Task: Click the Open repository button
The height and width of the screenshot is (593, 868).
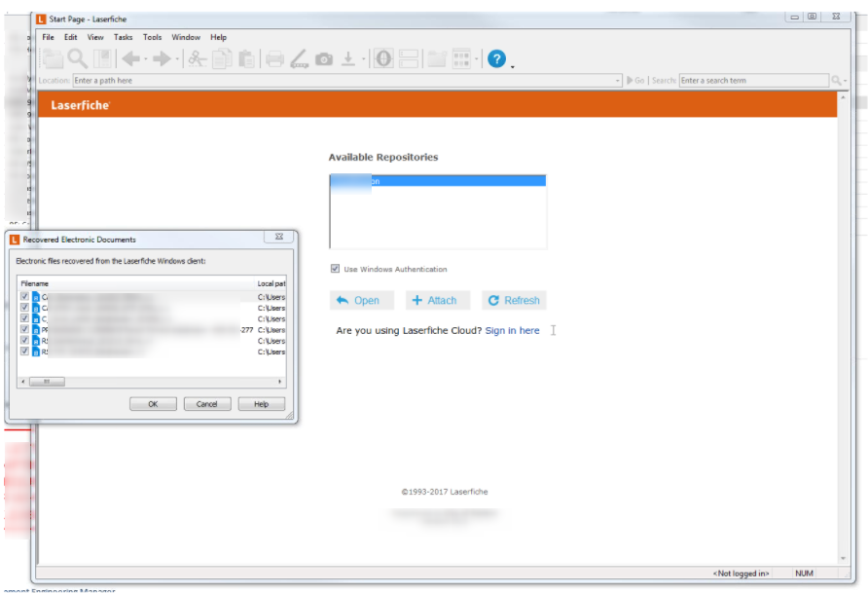Action: coord(362,300)
